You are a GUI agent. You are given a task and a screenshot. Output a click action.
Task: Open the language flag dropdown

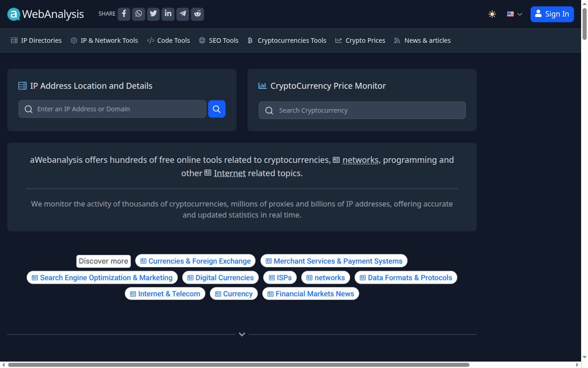tap(514, 14)
